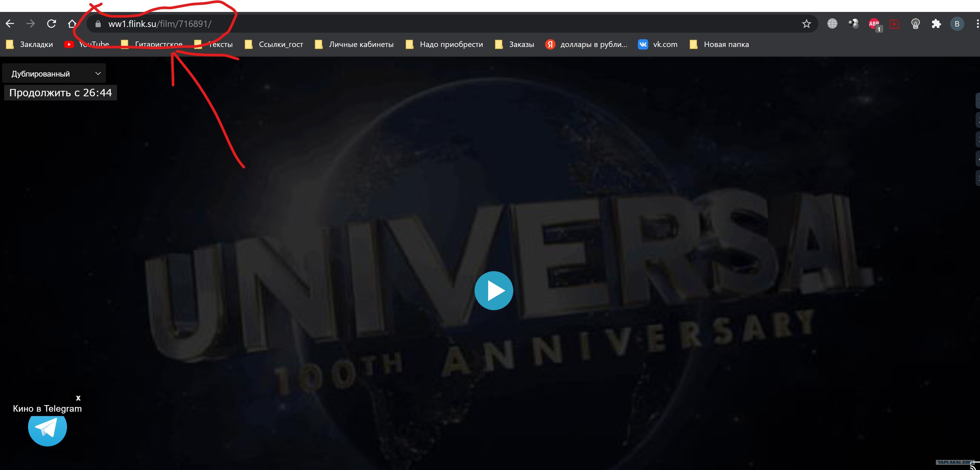
Task: Continue playback from 26:44
Action: click(x=60, y=93)
